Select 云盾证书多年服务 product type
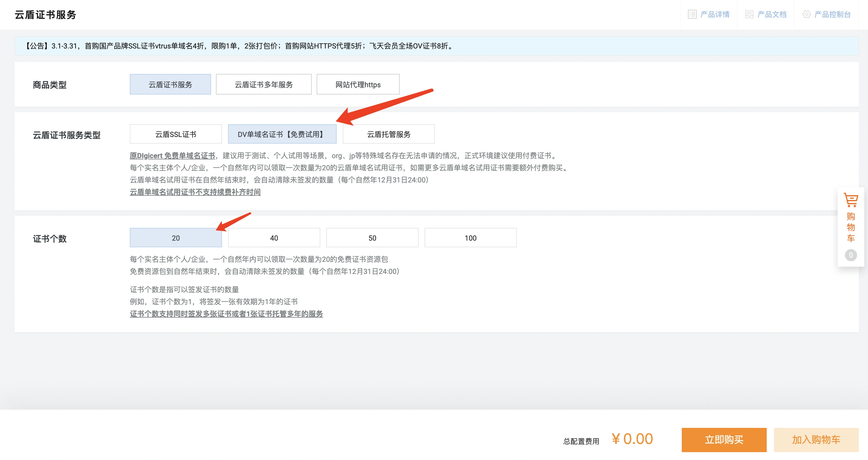 264,85
